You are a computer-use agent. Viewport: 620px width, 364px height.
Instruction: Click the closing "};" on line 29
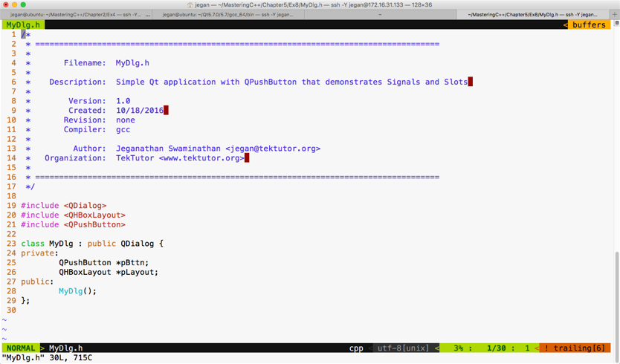(x=25, y=301)
